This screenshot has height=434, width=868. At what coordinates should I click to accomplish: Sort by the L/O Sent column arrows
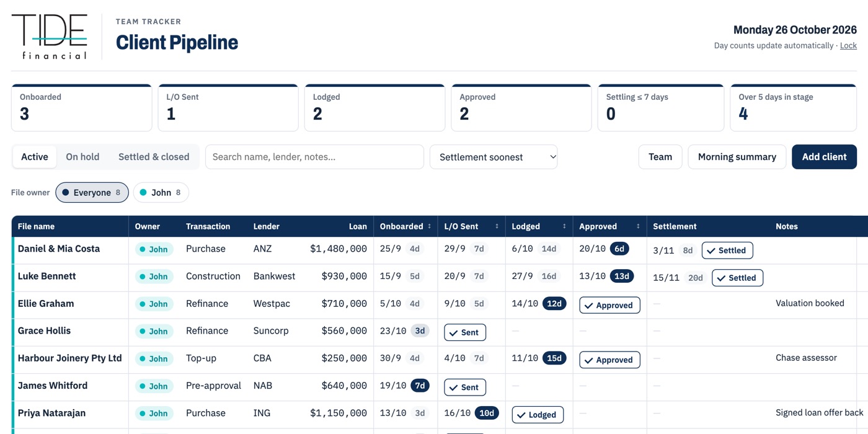pyautogui.click(x=497, y=226)
